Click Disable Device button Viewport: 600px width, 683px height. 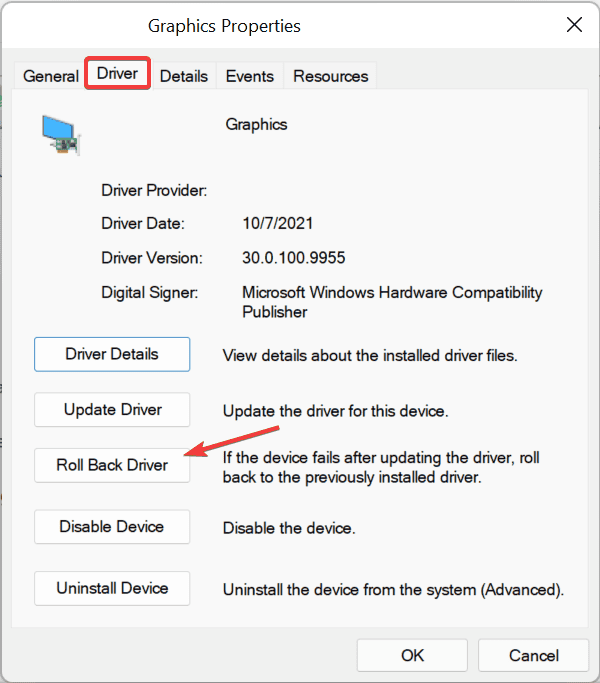click(x=112, y=527)
